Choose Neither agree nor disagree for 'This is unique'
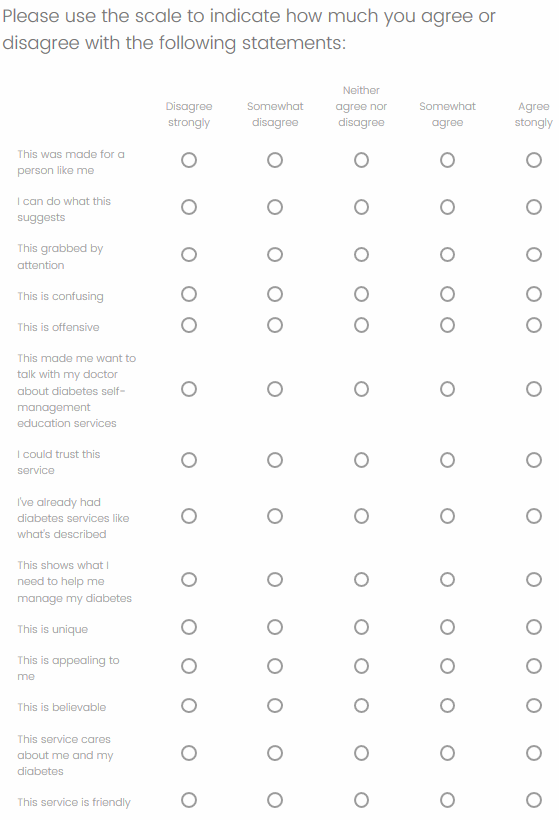This screenshot has height=820, width=559. [361, 627]
